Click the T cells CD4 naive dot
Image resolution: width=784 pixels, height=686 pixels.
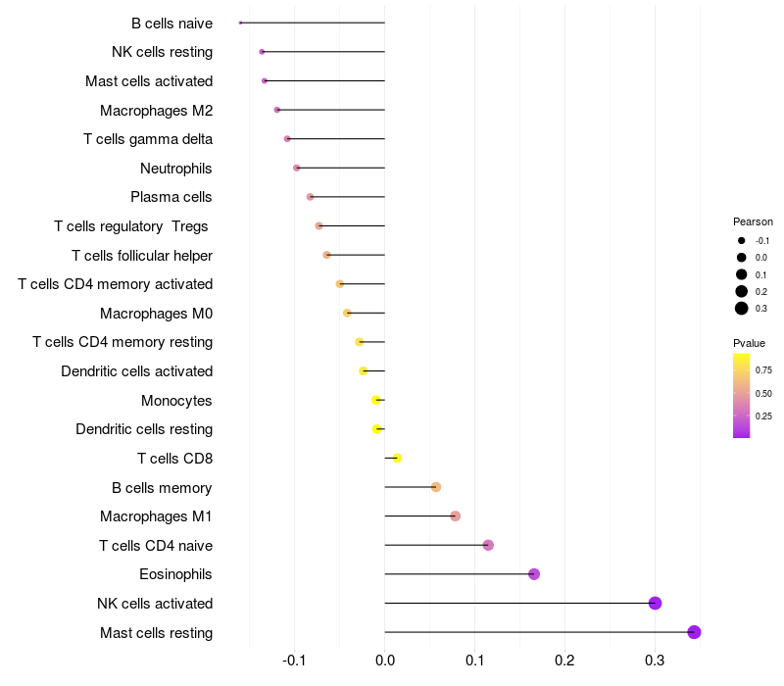click(488, 545)
